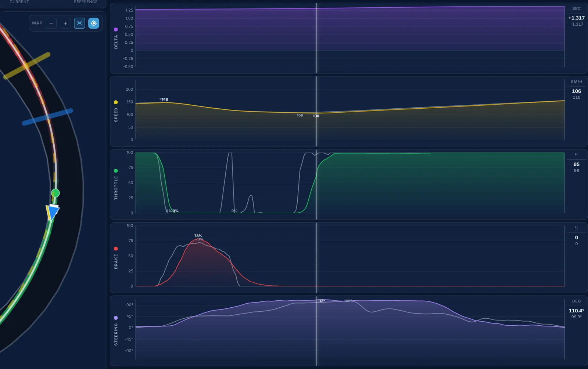Click the KM/H unit label
This screenshot has height=369, width=588.
[576, 82]
